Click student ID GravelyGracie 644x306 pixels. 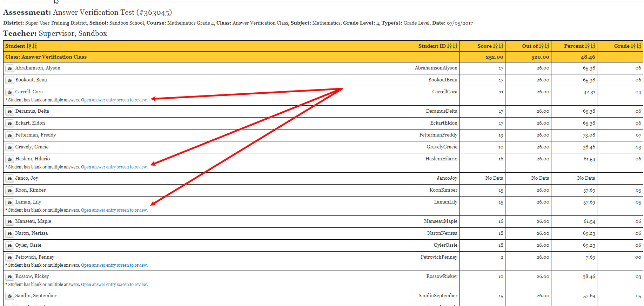[442, 147]
